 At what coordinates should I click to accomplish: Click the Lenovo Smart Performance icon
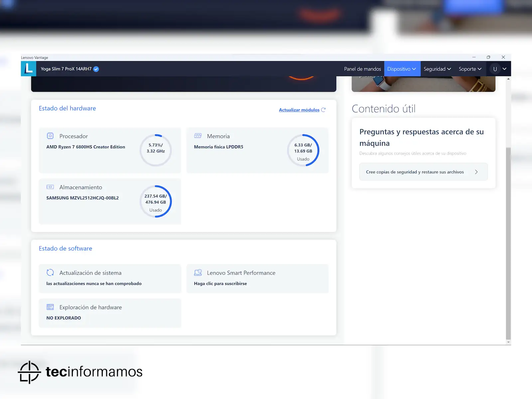click(x=198, y=273)
